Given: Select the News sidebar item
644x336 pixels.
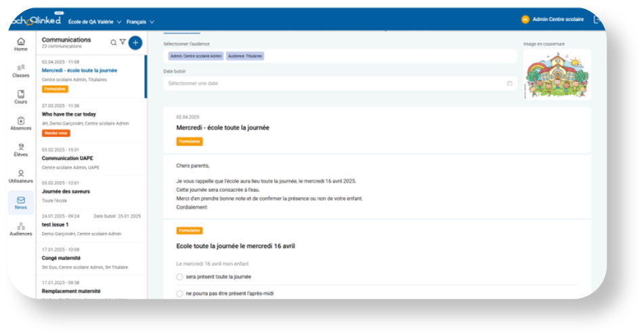Looking at the screenshot, I should [x=20, y=203].
